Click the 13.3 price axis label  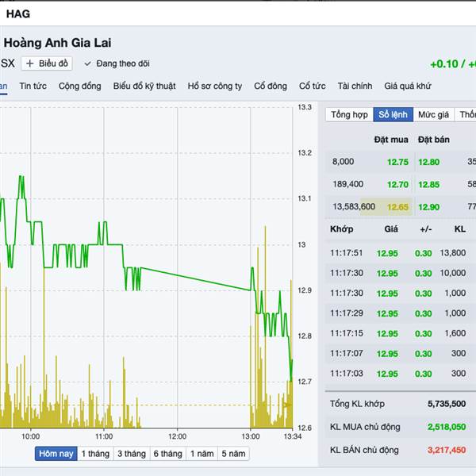pyautogui.click(x=305, y=107)
